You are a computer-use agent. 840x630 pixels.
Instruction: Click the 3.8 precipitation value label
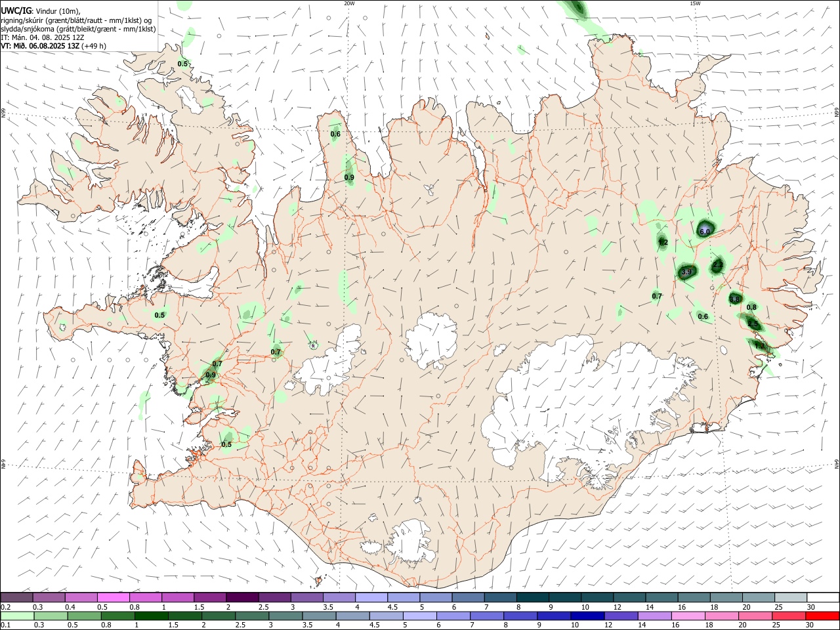pyautogui.click(x=734, y=299)
